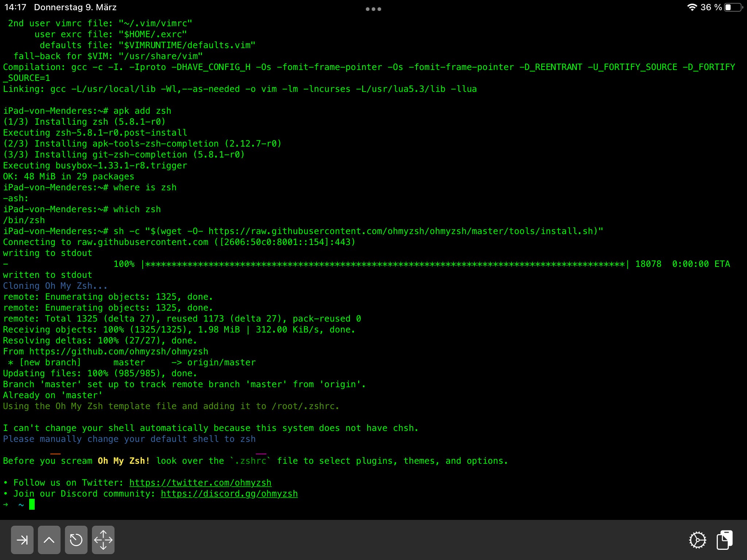Tap 'Updating files: 100% (985/985)' line
The image size is (747, 560).
[x=100, y=373]
